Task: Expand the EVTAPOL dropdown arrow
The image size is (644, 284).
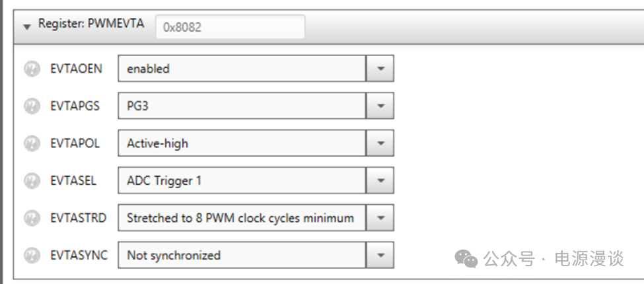Action: (x=380, y=143)
